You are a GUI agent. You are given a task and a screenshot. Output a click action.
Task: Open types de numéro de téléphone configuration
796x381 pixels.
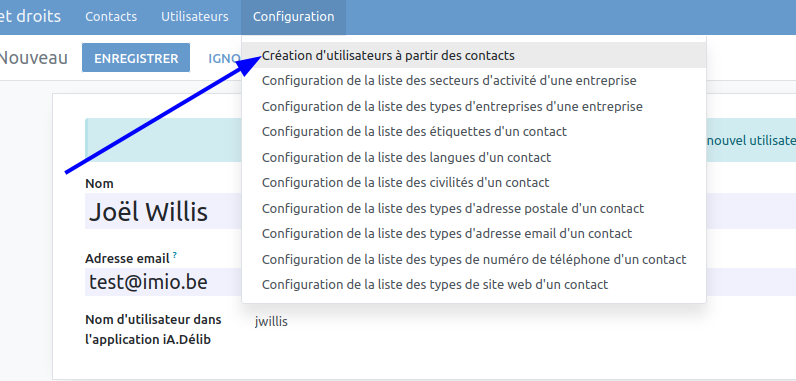pos(474,260)
